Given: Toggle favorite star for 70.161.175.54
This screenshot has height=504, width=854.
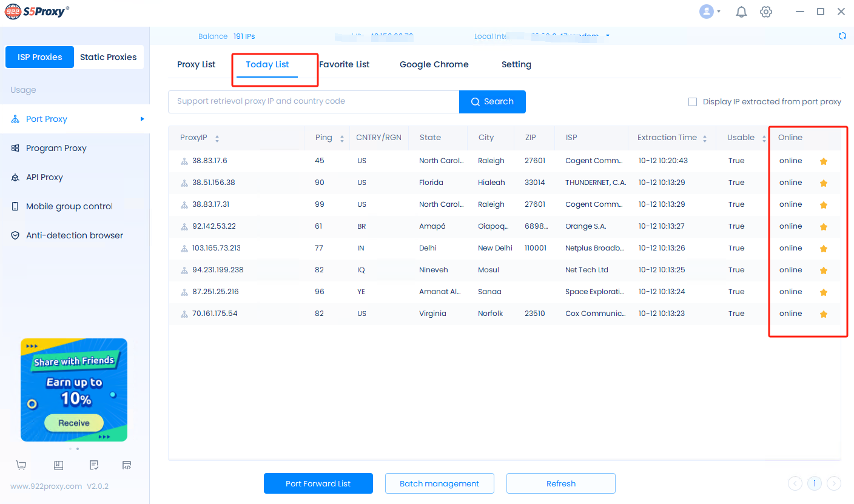Looking at the screenshot, I should (824, 314).
